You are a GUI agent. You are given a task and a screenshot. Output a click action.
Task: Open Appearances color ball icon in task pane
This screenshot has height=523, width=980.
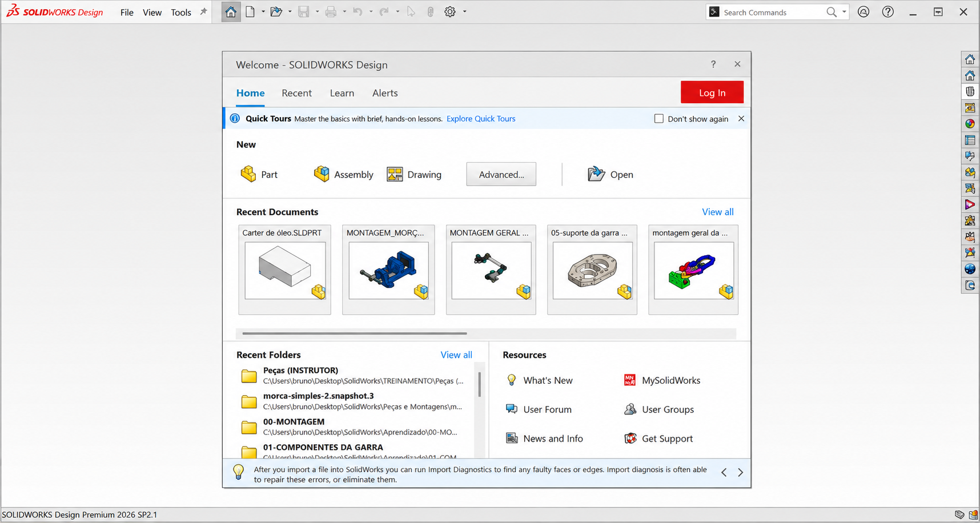(x=970, y=124)
